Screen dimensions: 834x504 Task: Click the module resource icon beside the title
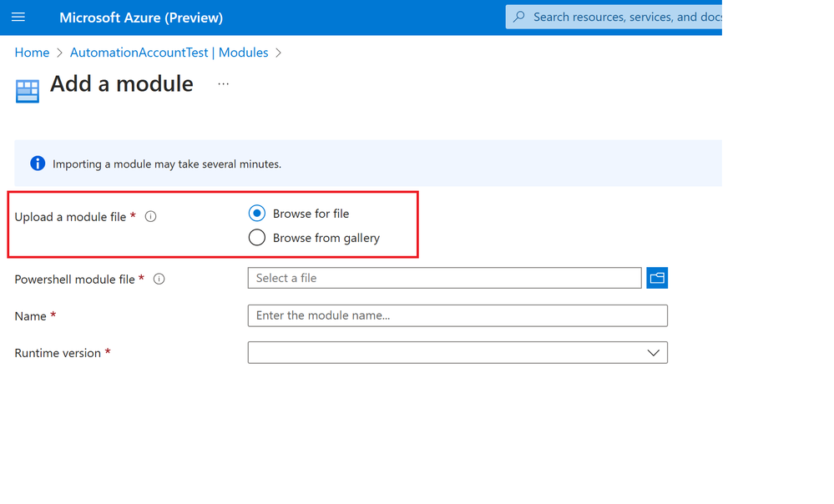[27, 91]
